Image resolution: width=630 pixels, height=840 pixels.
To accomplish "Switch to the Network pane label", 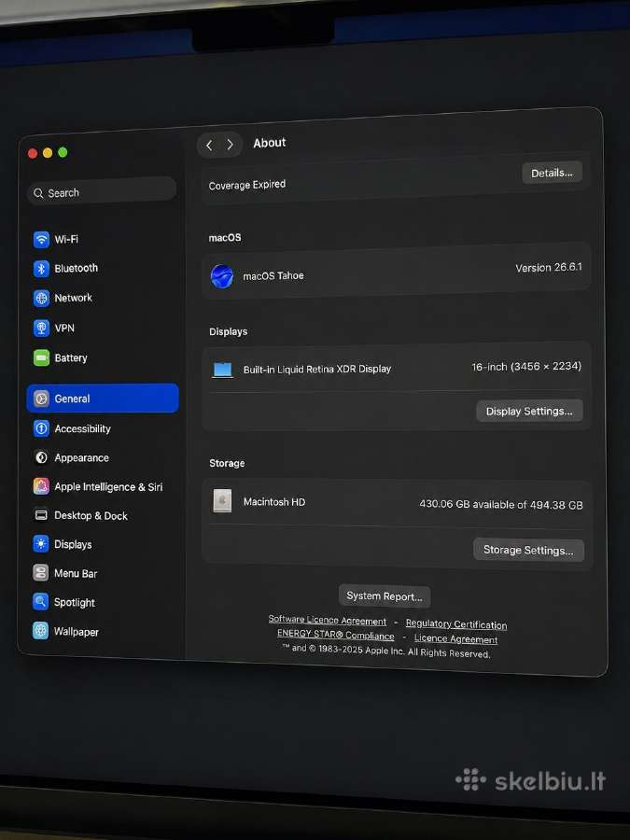I will pyautogui.click(x=74, y=298).
